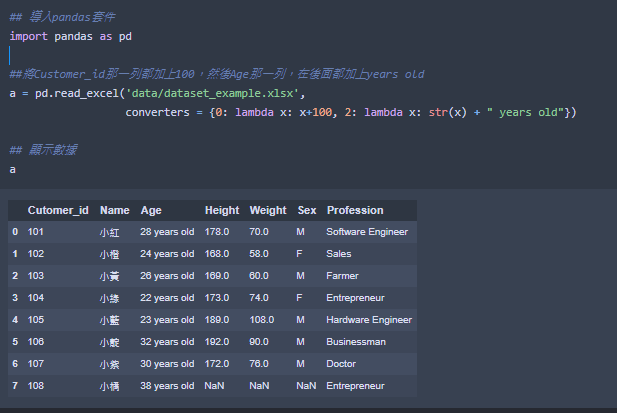The width and height of the screenshot is (617, 413).
Task: Click the Name column header
Action: [115, 210]
